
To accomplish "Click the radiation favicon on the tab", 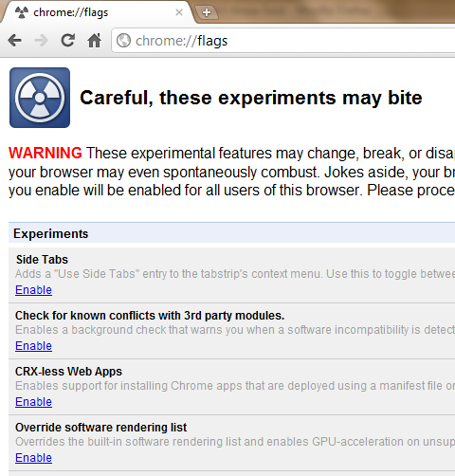I will click(x=22, y=12).
